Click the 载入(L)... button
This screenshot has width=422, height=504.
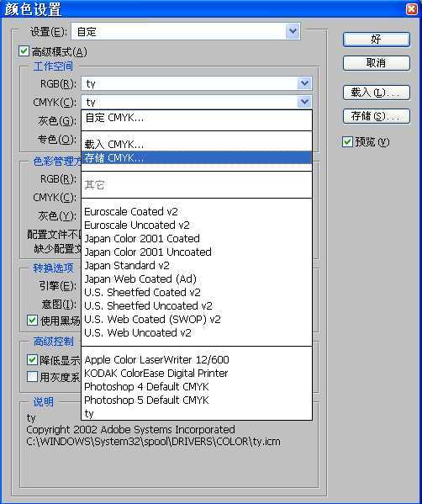(376, 93)
